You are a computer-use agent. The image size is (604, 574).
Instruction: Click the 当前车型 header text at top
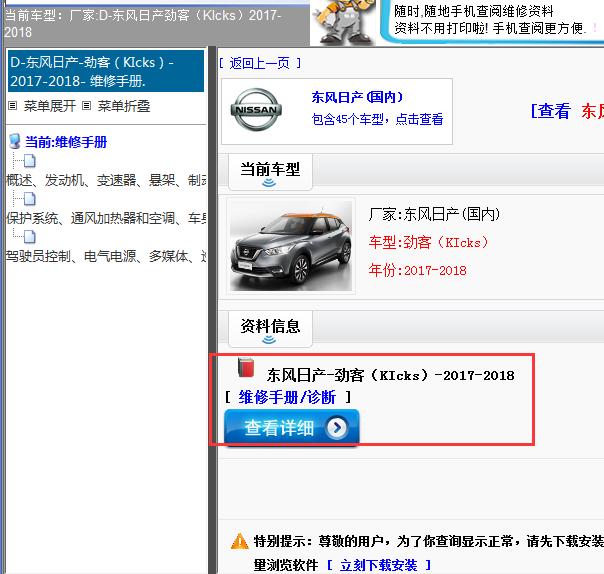pos(143,23)
